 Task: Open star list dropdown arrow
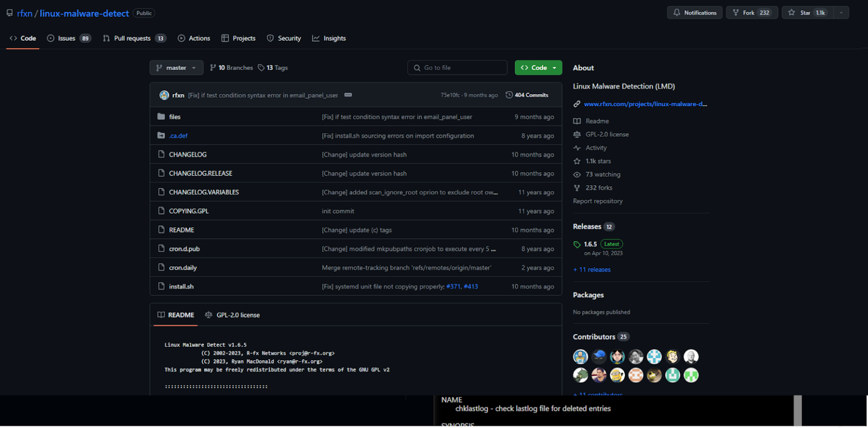click(841, 12)
